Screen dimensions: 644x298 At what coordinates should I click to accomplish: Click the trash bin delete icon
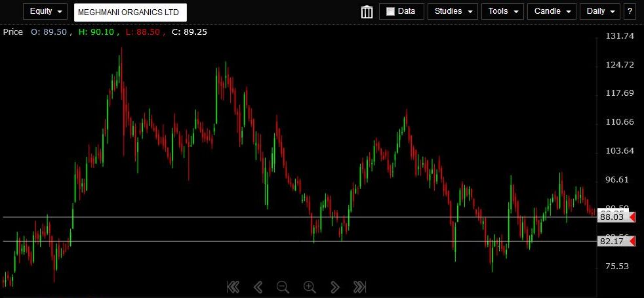367,12
